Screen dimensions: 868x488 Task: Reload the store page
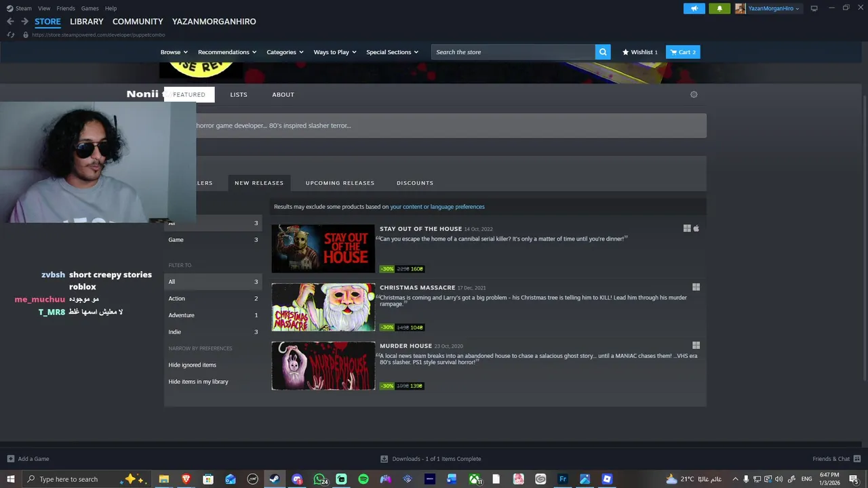point(10,35)
